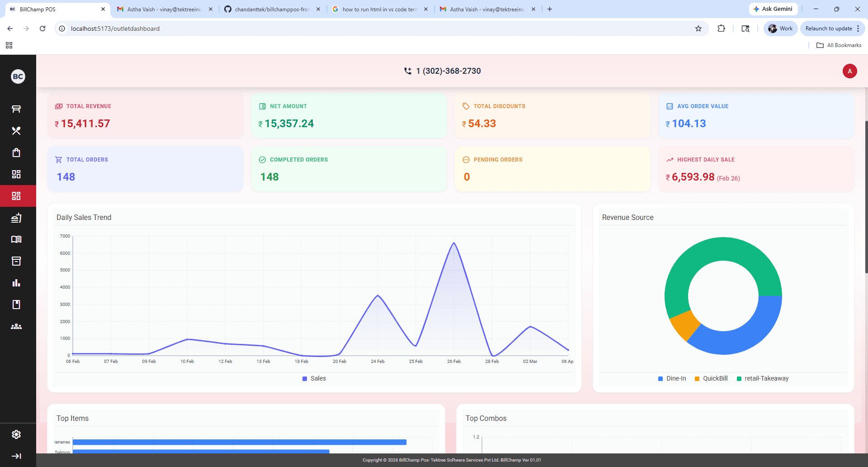Click the Total Orders cart icon

tap(59, 160)
